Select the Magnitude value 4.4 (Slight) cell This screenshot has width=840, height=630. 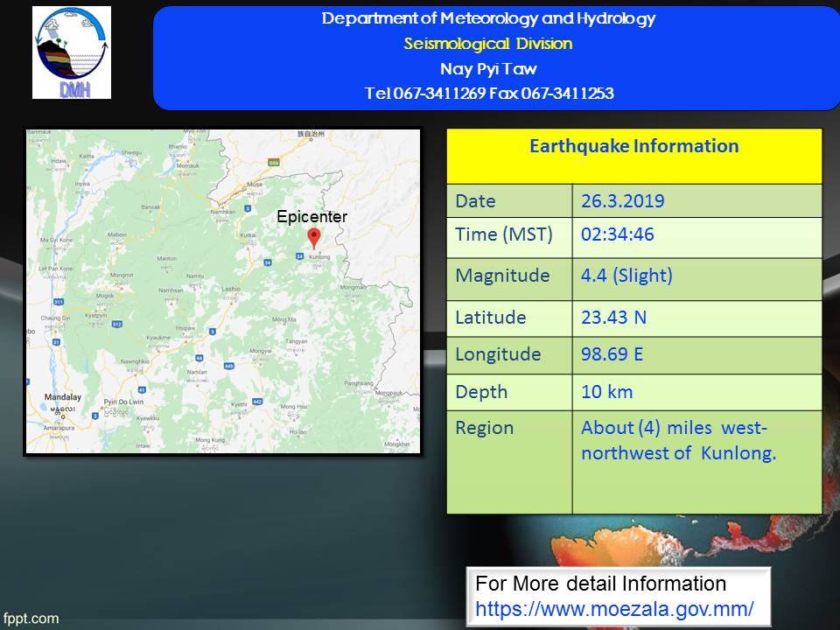(697, 276)
